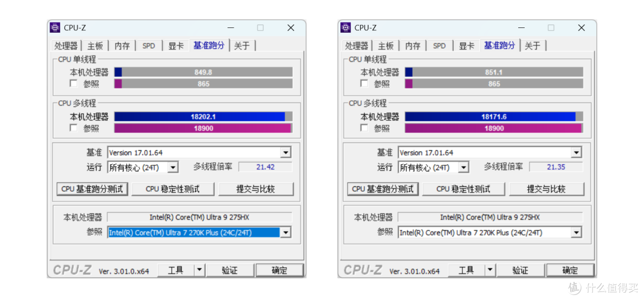Minimize the left CPU-Z window
Viewport: 644px width, 301px height.
[x=231, y=27]
